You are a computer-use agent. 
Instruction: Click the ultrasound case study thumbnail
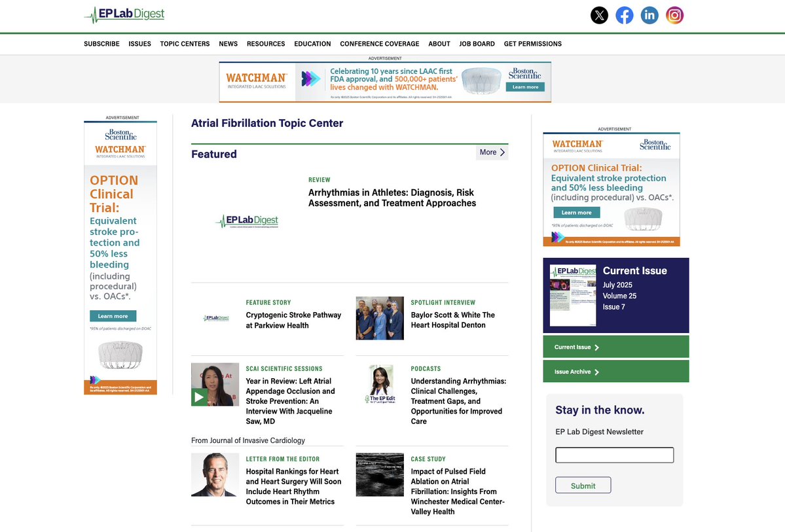click(x=380, y=474)
